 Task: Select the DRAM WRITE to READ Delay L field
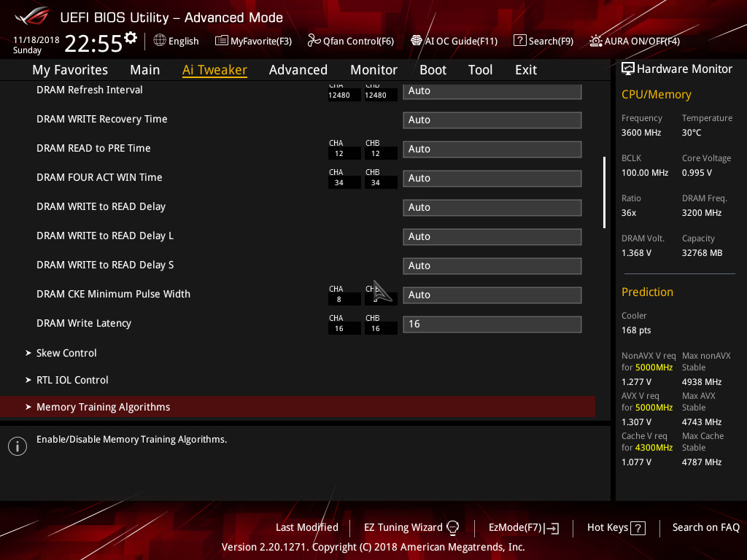(492, 237)
